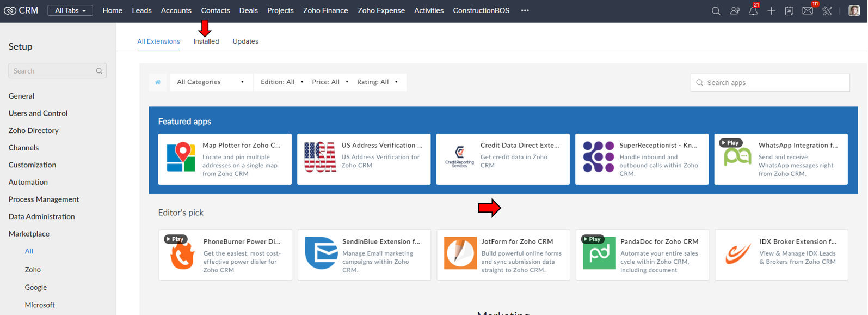Open the Customization setup section
This screenshot has height=315, width=868.
[32, 165]
